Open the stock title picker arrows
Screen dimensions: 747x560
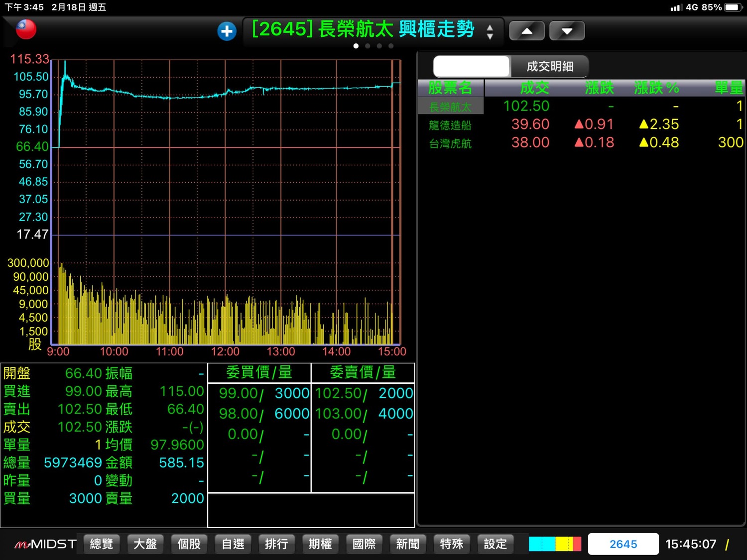490,32
